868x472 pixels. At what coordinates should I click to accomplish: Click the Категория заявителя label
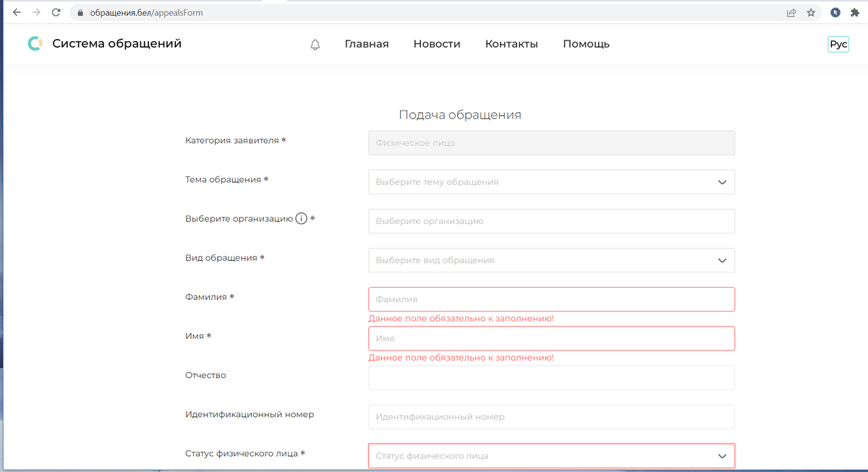click(236, 140)
